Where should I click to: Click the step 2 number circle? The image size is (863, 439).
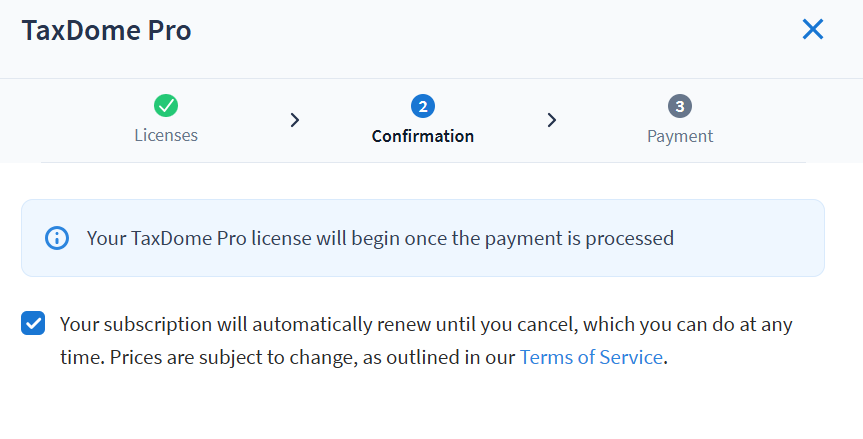(422, 106)
